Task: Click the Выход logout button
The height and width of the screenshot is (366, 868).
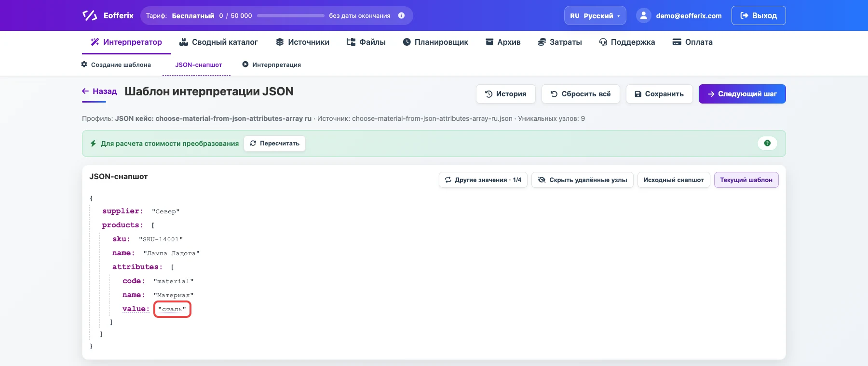Action: [759, 15]
